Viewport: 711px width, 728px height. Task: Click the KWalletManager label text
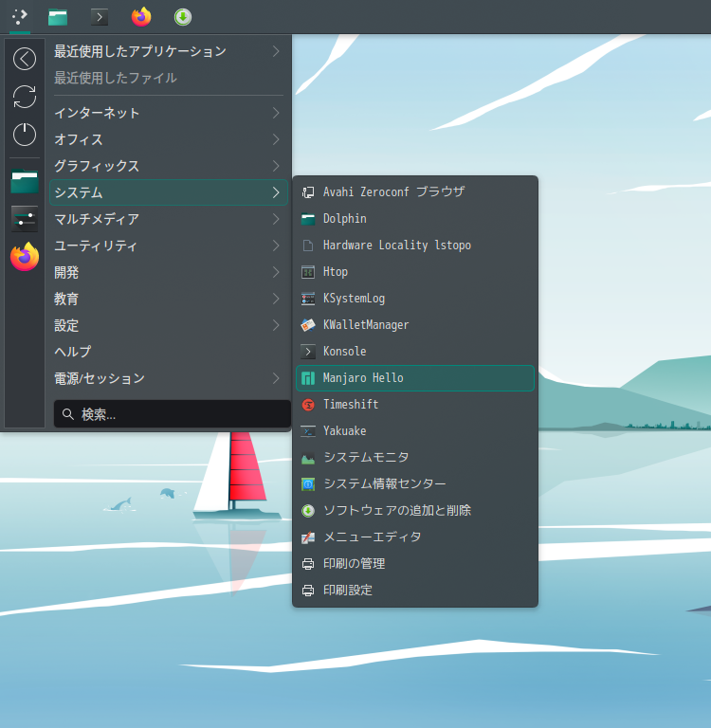coord(366,325)
